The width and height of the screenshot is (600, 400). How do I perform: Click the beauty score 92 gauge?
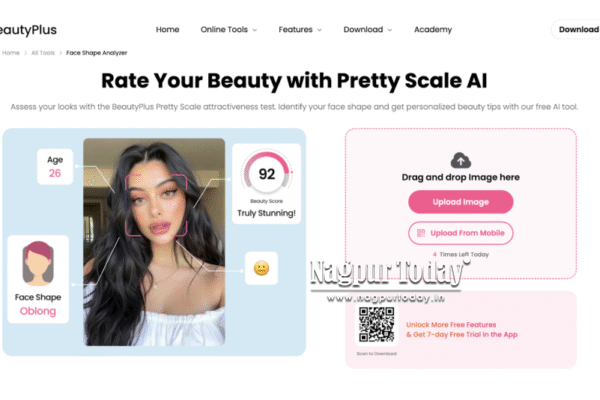[267, 173]
